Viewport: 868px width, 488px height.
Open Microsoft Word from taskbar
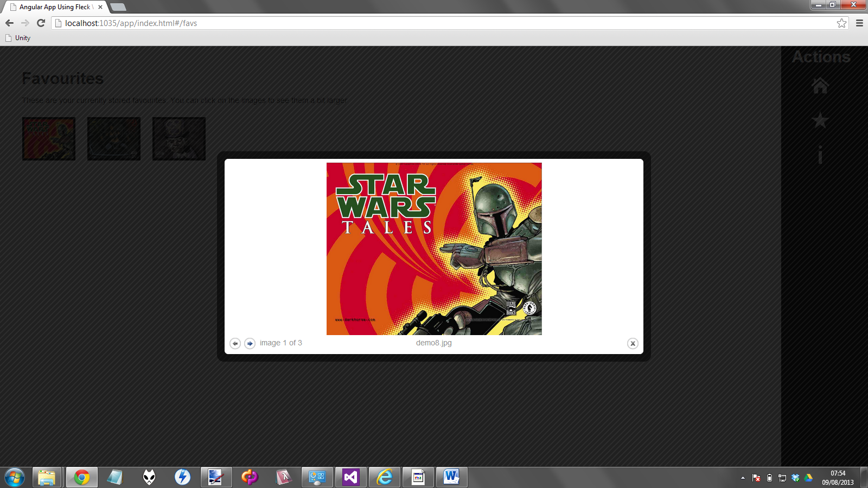click(451, 478)
